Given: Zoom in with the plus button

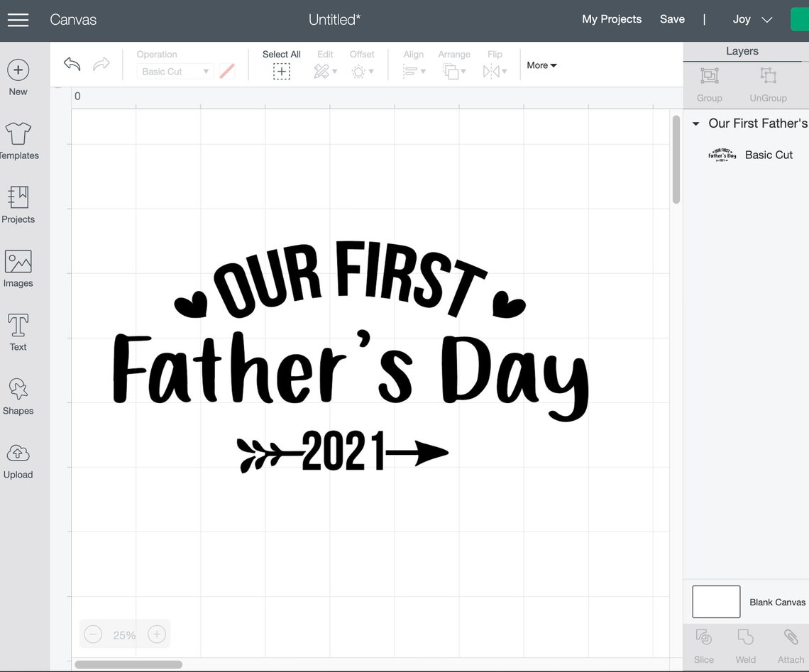Looking at the screenshot, I should pos(157,634).
